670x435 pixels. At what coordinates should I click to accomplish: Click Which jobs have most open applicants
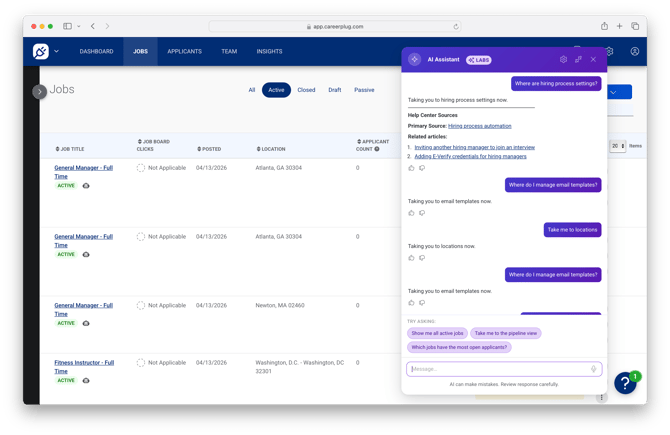pyautogui.click(x=459, y=347)
